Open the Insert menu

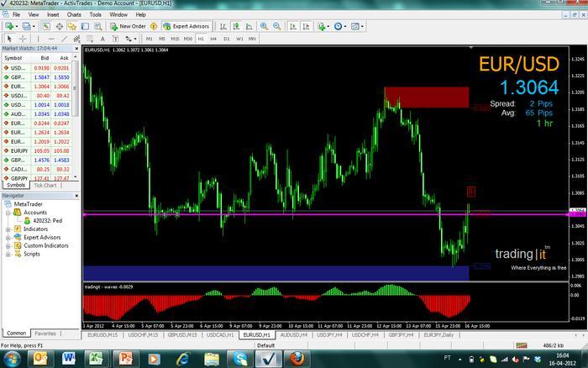(x=53, y=14)
